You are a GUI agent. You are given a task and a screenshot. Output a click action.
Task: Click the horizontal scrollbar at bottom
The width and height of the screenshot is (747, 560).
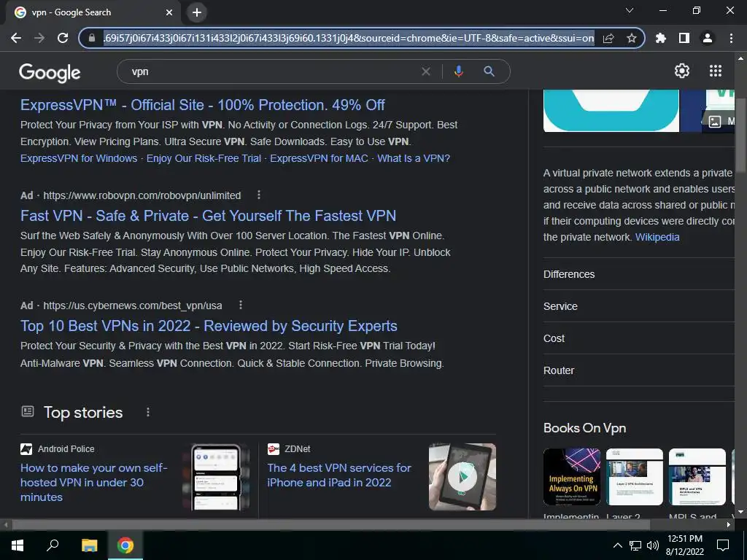coord(331,525)
